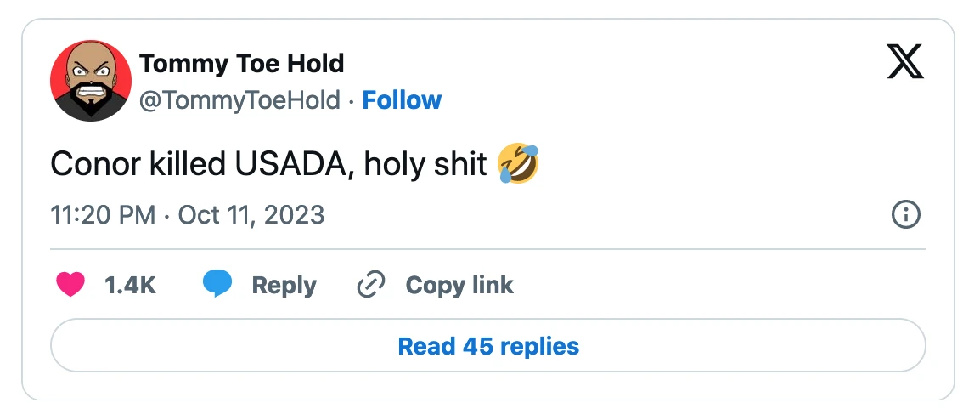The height and width of the screenshot is (420, 980).
Task: Follow Tommy Toe Hold
Action: coord(402,100)
